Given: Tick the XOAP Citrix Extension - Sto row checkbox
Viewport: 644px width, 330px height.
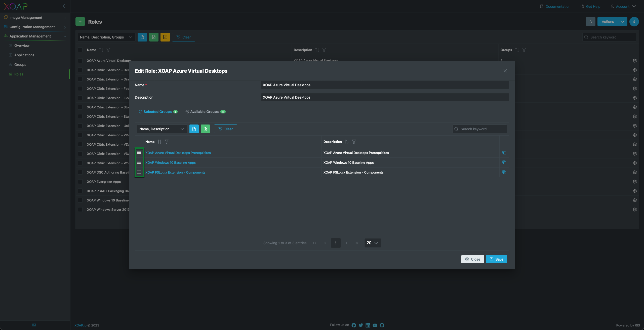Looking at the screenshot, I should click(x=80, y=107).
